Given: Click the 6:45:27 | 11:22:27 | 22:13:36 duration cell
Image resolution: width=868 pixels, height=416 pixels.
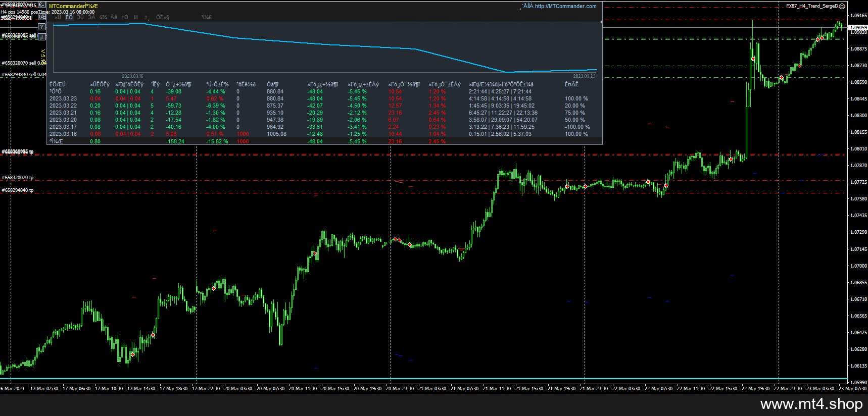Looking at the screenshot, I should coord(503,113).
